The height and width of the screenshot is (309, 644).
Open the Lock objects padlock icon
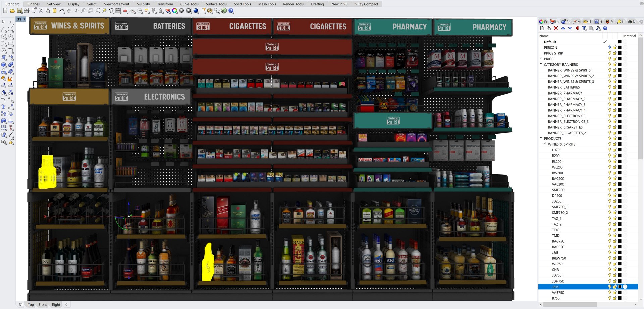click(161, 11)
